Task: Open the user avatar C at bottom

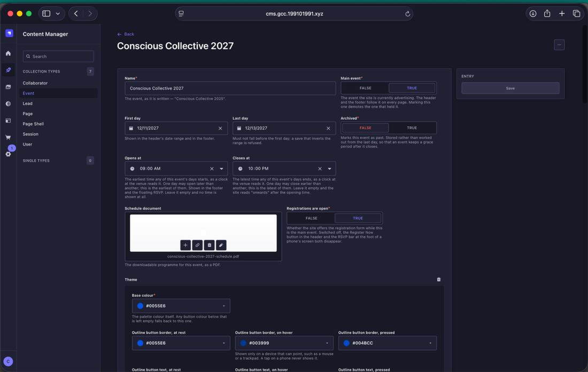Action: click(x=8, y=361)
